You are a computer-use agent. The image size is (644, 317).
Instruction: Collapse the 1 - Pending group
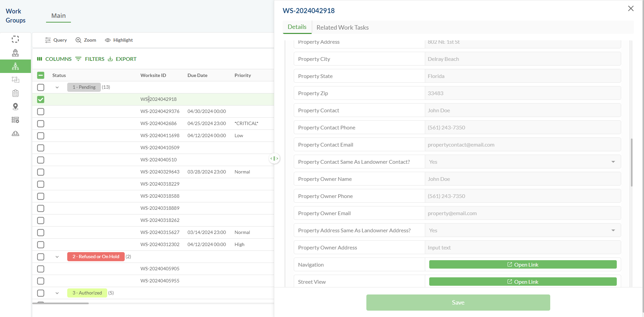click(57, 87)
